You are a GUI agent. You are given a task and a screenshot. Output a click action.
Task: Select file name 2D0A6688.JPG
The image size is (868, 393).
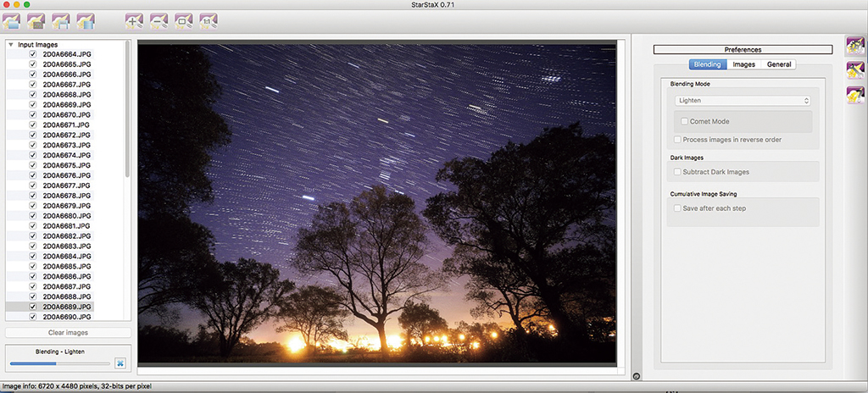pos(67,296)
